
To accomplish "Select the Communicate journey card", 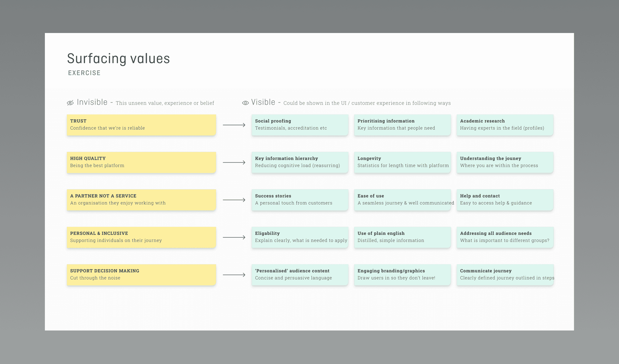I will (505, 275).
